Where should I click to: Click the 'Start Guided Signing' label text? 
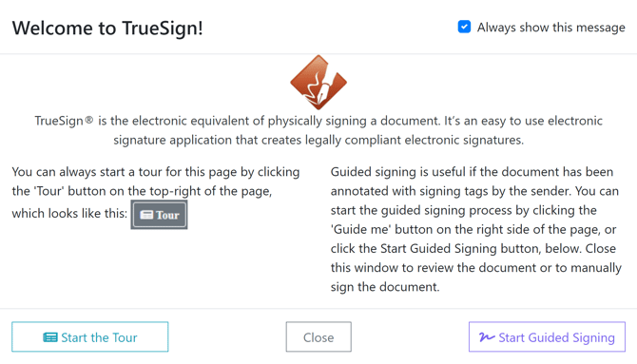tap(556, 337)
